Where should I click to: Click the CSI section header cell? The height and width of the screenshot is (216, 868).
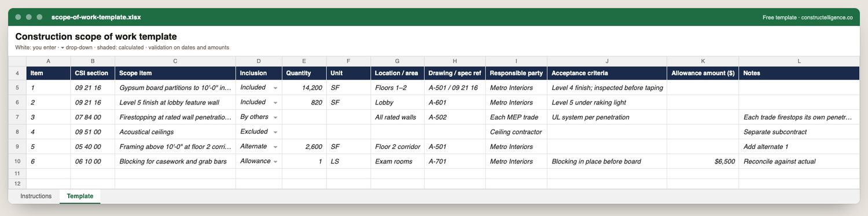pos(93,73)
